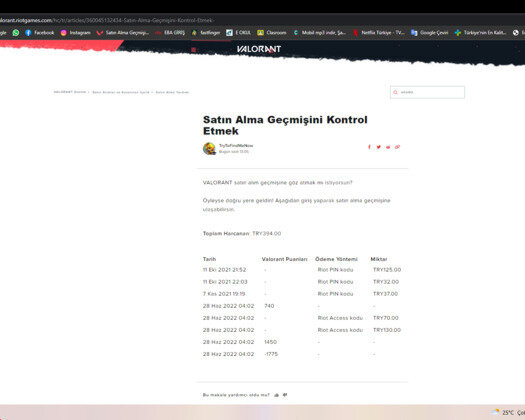
Task: Open the Instagram bookmark
Action: coord(76,32)
